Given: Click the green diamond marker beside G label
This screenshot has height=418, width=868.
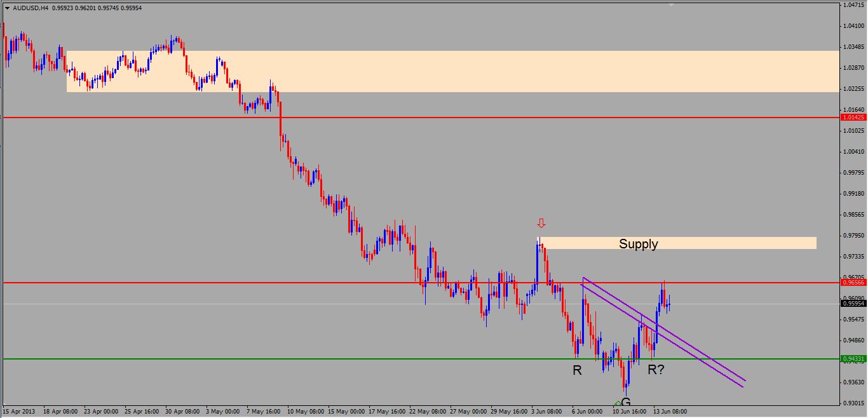Looking at the screenshot, I should 618,404.
